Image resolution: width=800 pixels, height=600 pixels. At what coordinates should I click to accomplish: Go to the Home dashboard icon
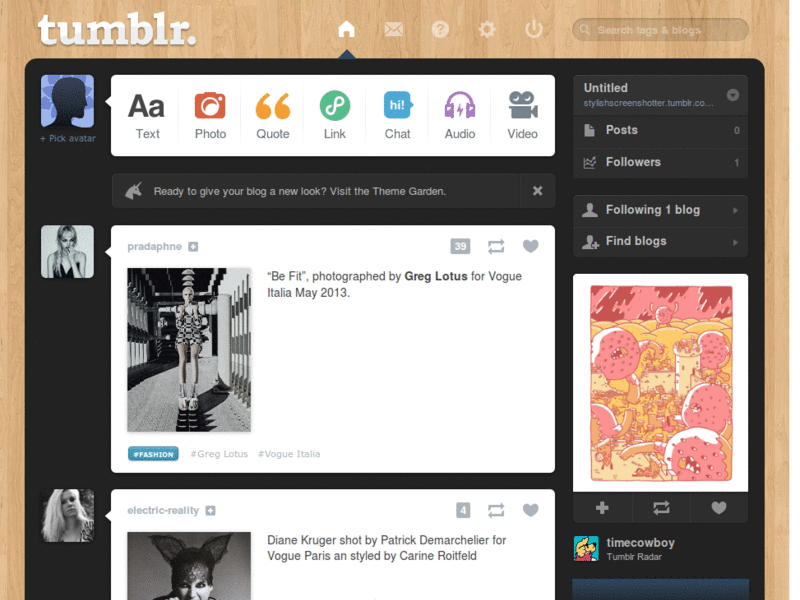[346, 29]
